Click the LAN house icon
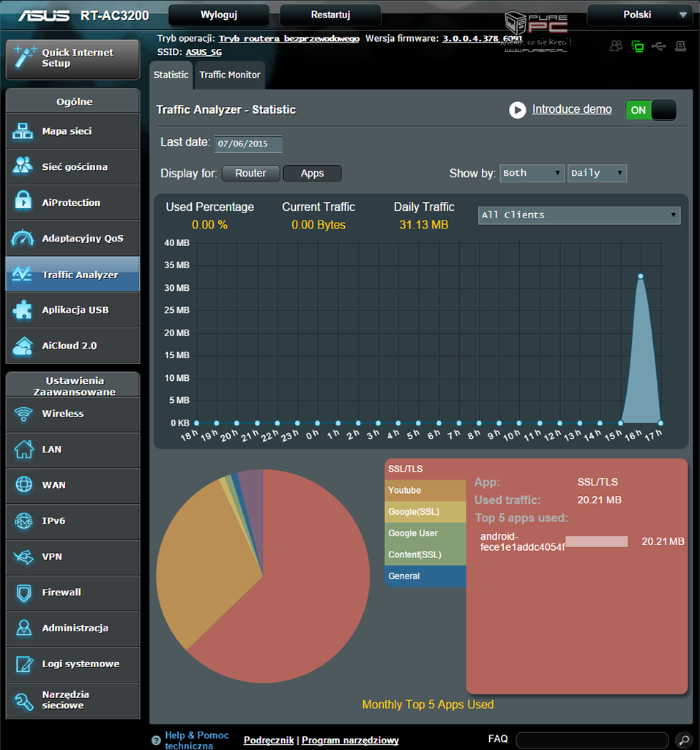700x750 pixels. [24, 449]
